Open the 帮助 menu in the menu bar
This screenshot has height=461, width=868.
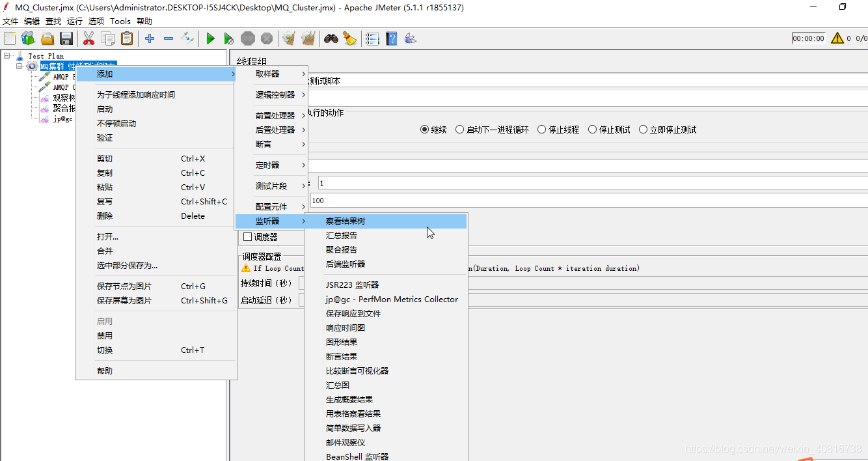coord(144,21)
